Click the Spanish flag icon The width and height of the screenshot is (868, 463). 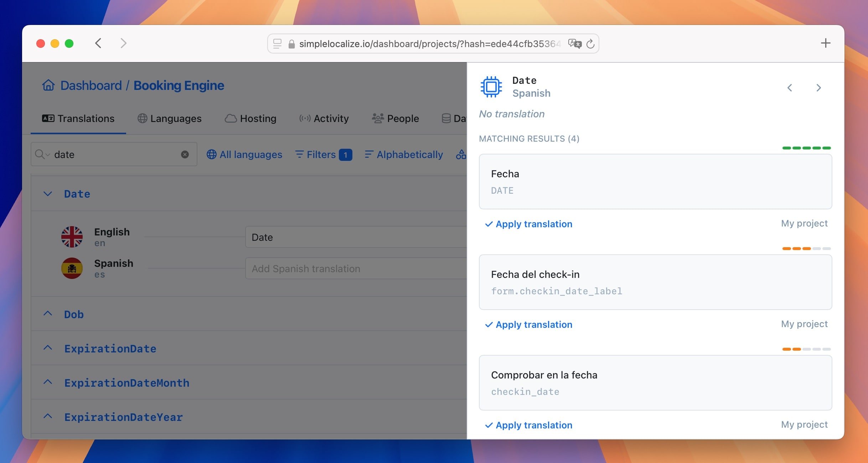pyautogui.click(x=72, y=268)
